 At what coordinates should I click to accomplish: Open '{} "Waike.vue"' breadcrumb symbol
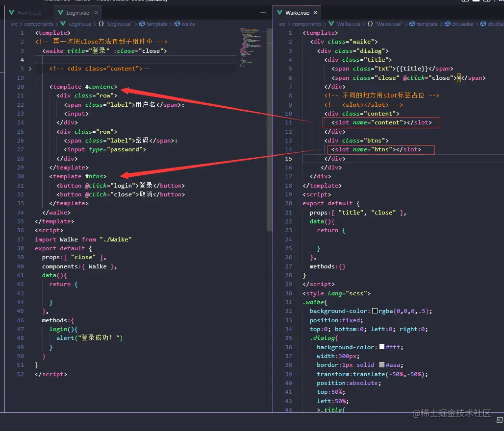(385, 24)
